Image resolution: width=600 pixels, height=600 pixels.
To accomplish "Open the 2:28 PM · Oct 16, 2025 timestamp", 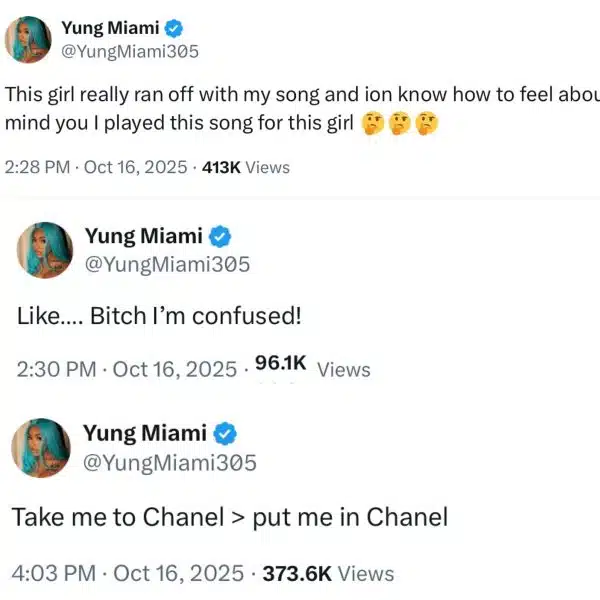I will pos(95,167).
